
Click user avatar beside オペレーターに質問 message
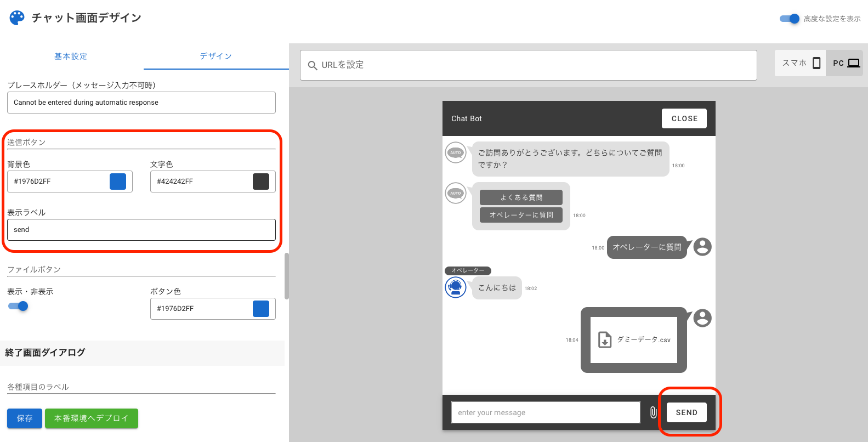[x=702, y=247]
